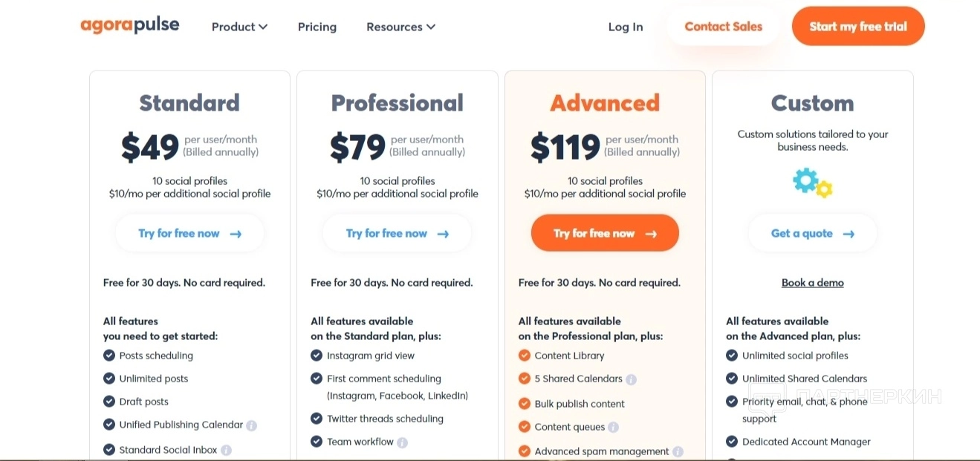The image size is (980, 461).
Task: Click Try for free now under Advanced
Action: point(605,233)
